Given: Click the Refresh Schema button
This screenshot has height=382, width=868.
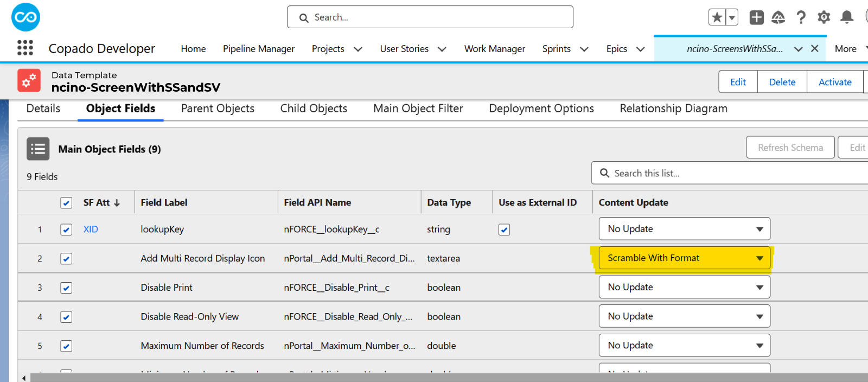Looking at the screenshot, I should (x=790, y=148).
